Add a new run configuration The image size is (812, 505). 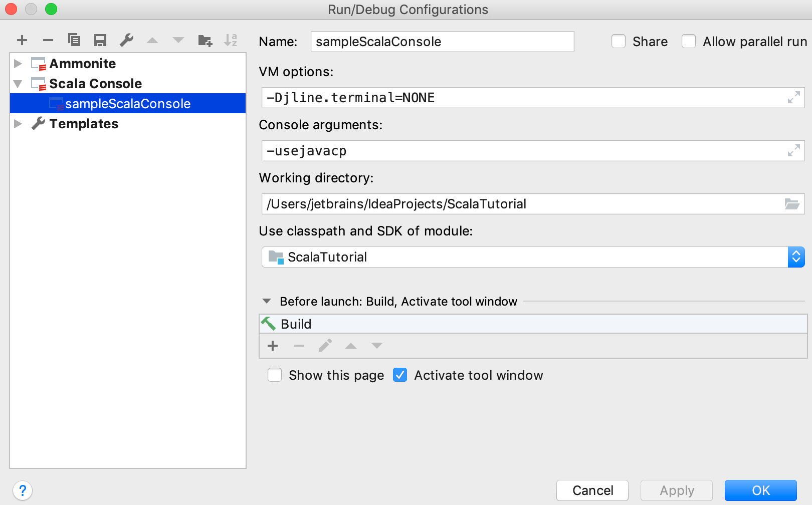(x=22, y=40)
